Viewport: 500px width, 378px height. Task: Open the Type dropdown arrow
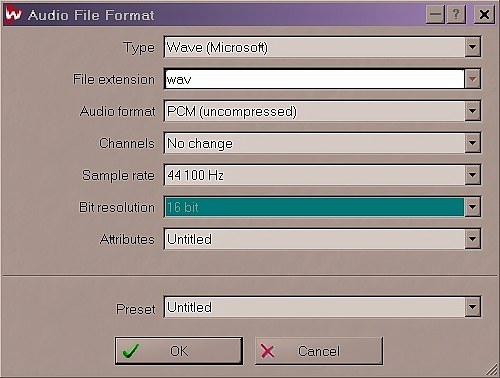[x=472, y=47]
